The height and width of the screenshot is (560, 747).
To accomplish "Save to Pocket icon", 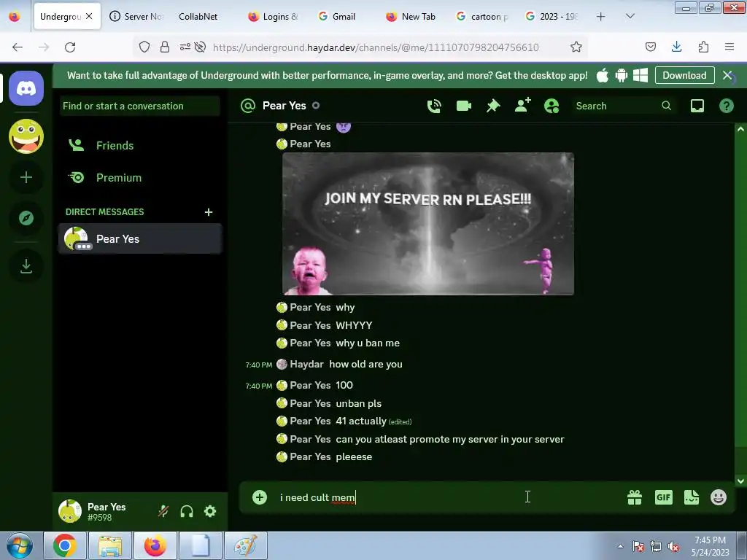I will [x=650, y=47].
